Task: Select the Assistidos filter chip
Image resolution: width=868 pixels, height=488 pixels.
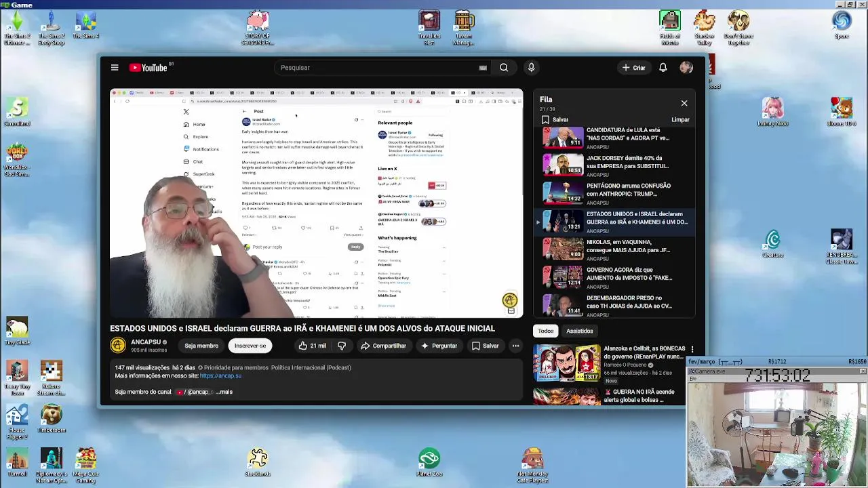Action: 580,331
